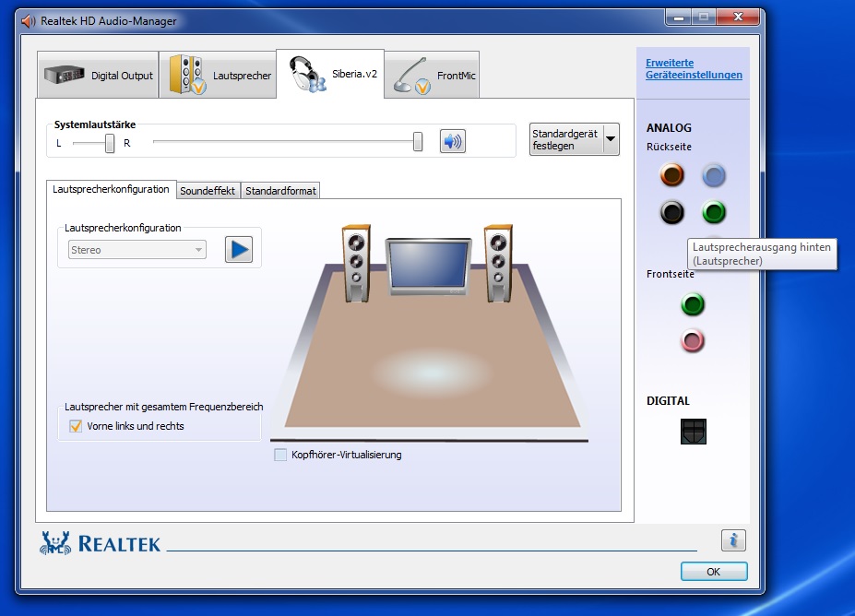Screen dimensions: 855x616
Task: Select the Lautsprecherkonfiguration tab
Action: coord(112,189)
